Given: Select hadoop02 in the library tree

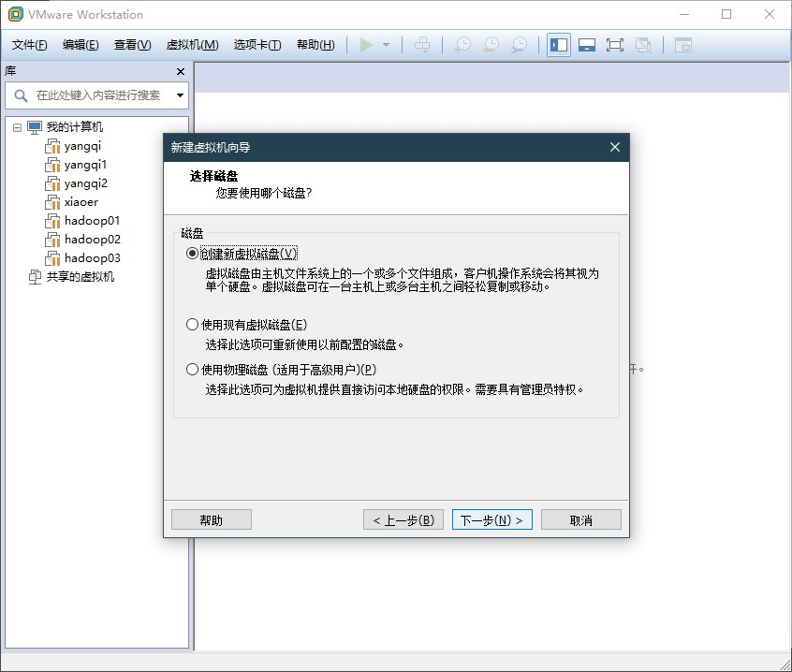Looking at the screenshot, I should tap(93, 240).
